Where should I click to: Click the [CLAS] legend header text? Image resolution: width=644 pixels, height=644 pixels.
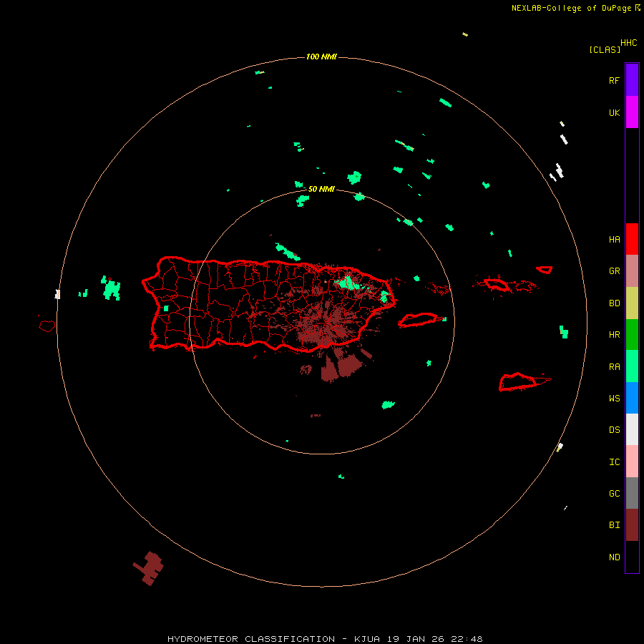click(605, 50)
